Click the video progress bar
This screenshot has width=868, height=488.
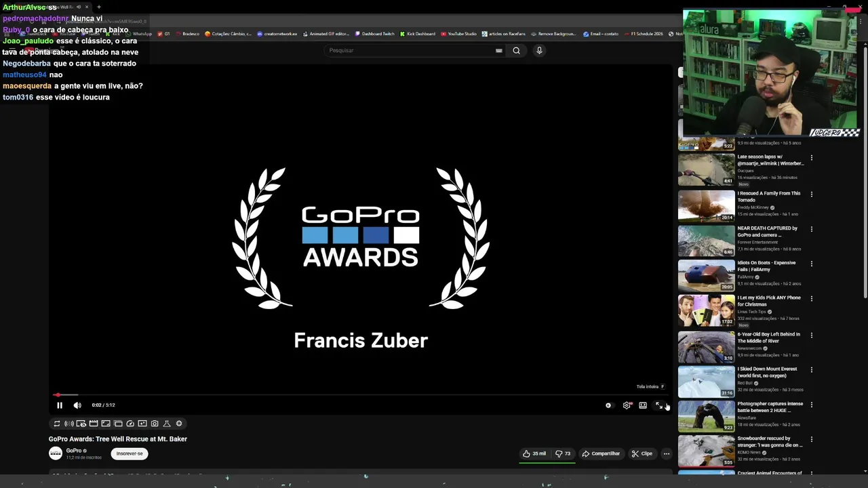coord(361,394)
